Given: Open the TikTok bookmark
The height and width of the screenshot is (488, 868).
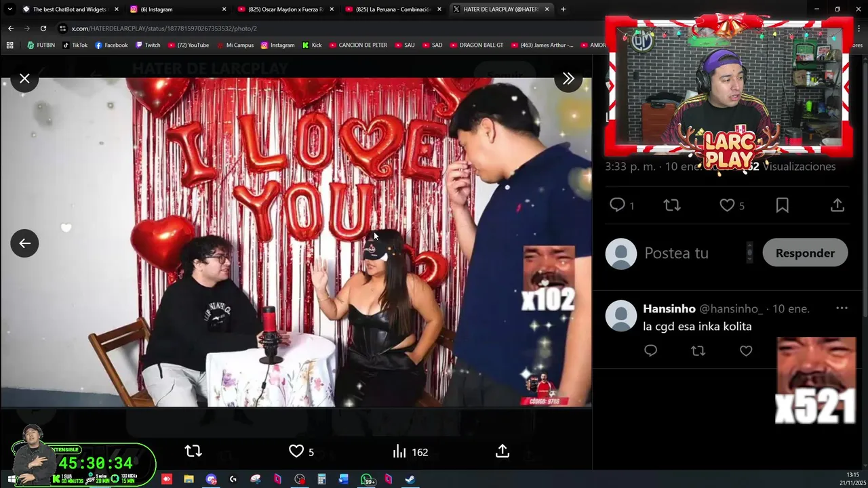Looking at the screenshot, I should tap(75, 45).
